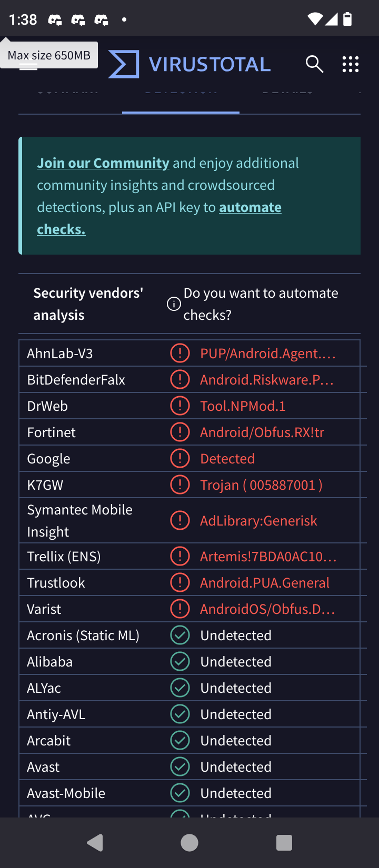Tap the Max size 650MB tooltip

tap(49, 55)
